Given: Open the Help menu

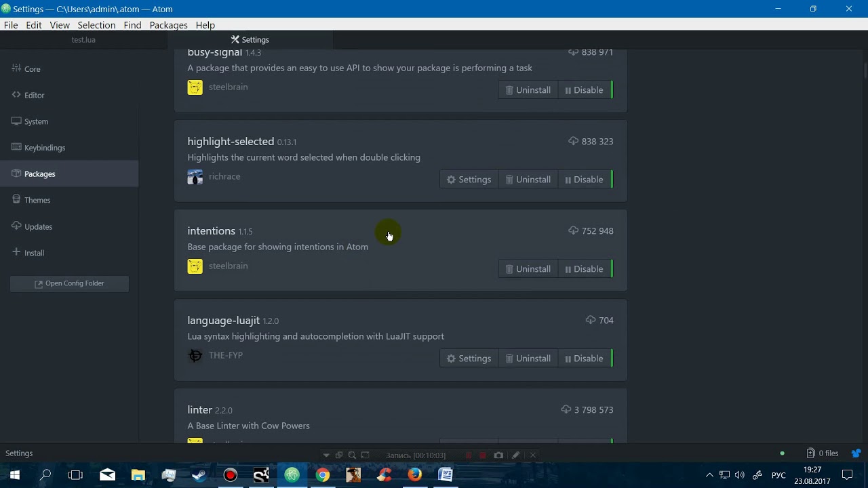Looking at the screenshot, I should click(205, 25).
